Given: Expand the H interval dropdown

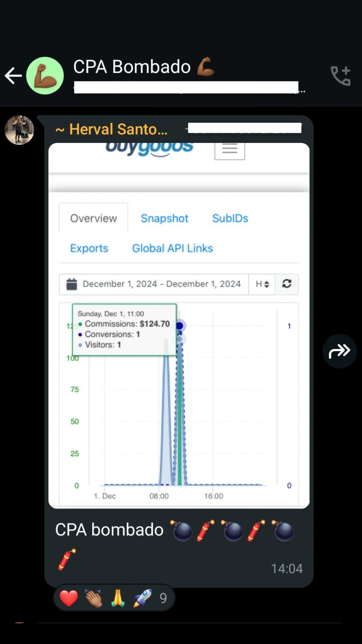Looking at the screenshot, I should (262, 284).
